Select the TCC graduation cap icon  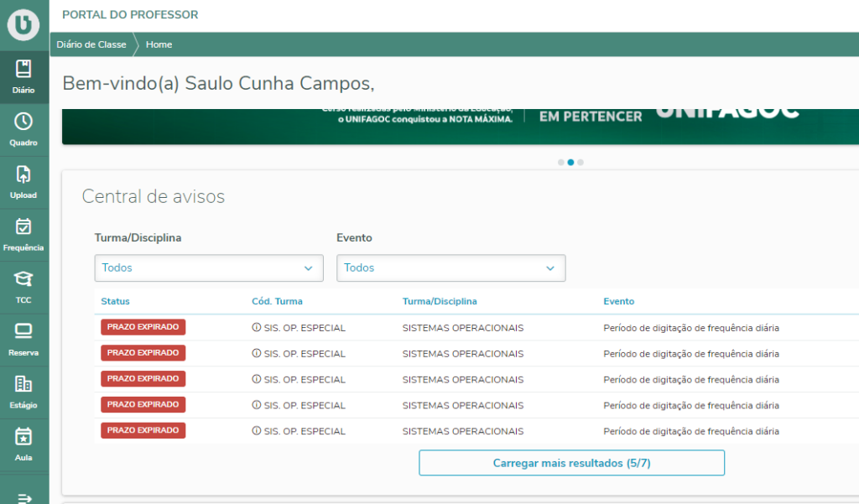23,280
